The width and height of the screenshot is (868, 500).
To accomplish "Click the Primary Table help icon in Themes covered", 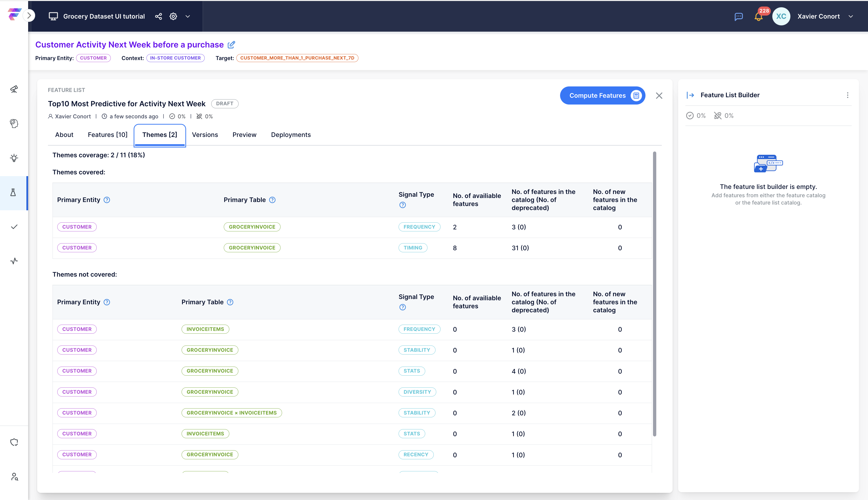I will tap(272, 200).
